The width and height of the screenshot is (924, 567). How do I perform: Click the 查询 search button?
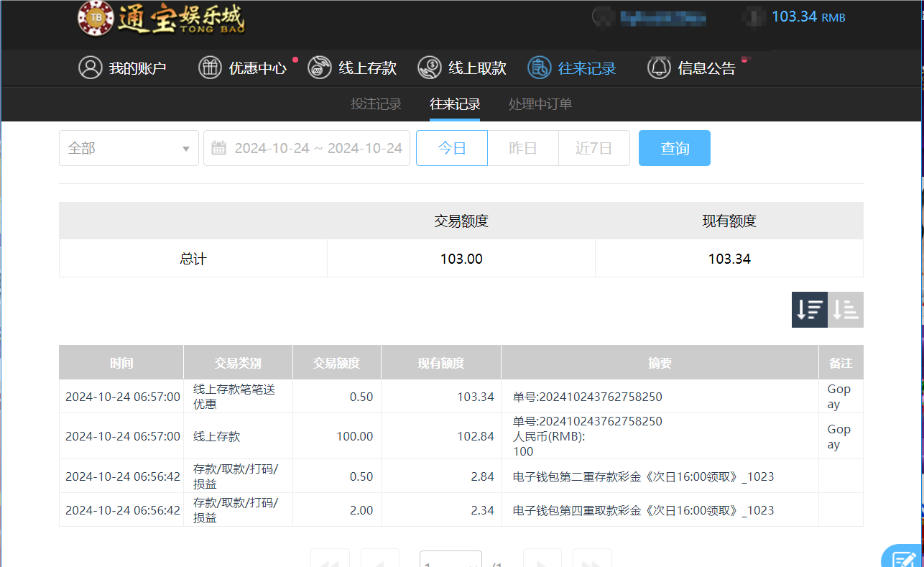coord(674,147)
